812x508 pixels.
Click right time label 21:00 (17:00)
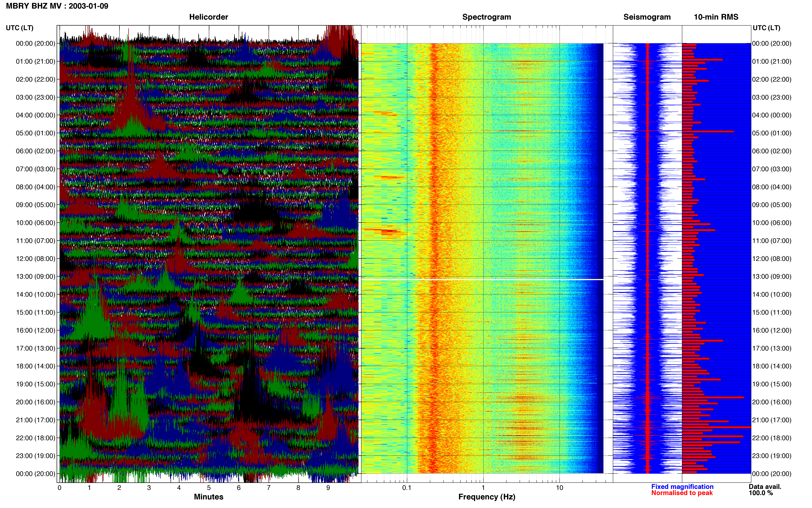point(772,420)
